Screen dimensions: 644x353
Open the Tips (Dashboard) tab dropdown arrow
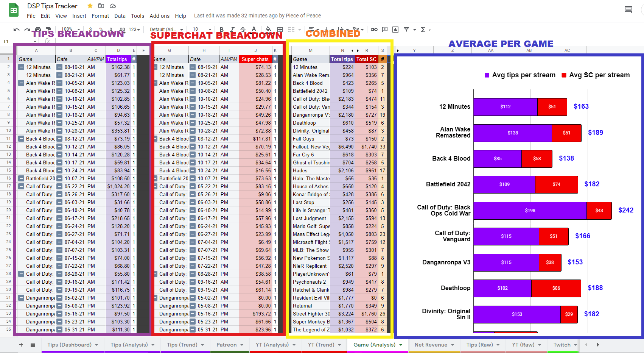point(96,345)
